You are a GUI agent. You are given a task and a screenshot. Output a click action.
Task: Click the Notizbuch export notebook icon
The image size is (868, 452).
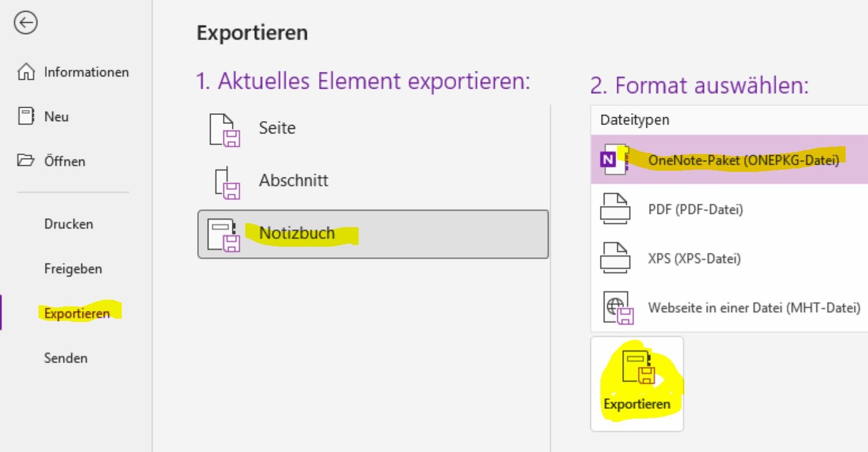point(224,235)
